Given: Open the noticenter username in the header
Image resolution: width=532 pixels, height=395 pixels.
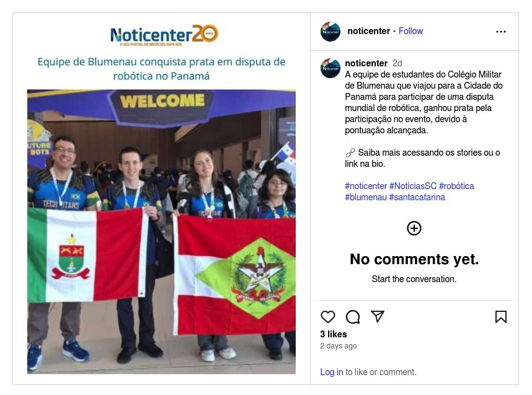Looking at the screenshot, I should click(x=368, y=31).
